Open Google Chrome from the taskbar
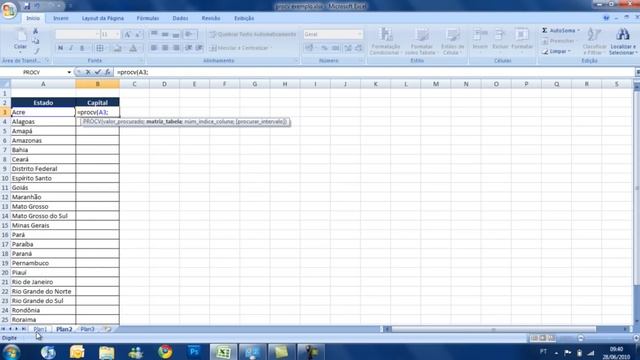640x360 pixels. click(x=165, y=352)
